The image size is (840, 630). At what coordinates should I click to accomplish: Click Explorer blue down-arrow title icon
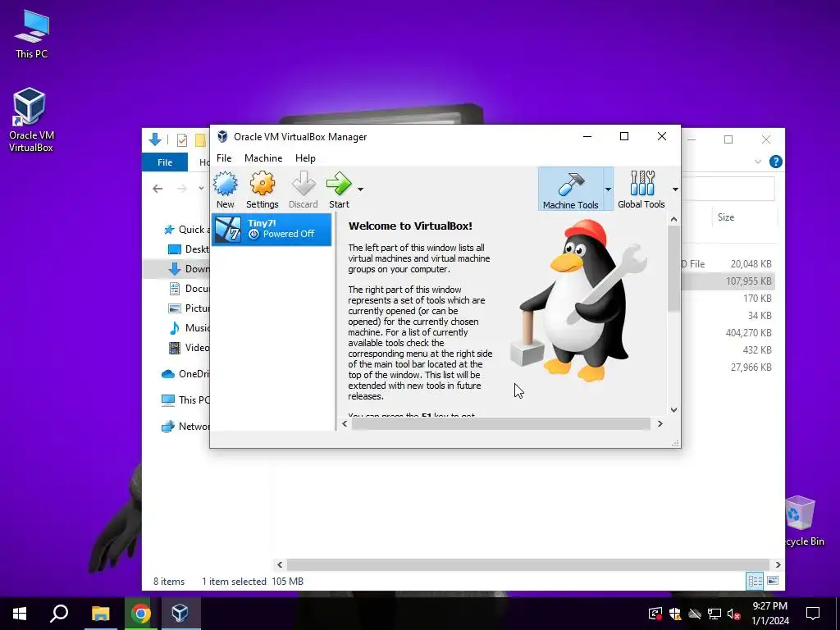point(155,139)
